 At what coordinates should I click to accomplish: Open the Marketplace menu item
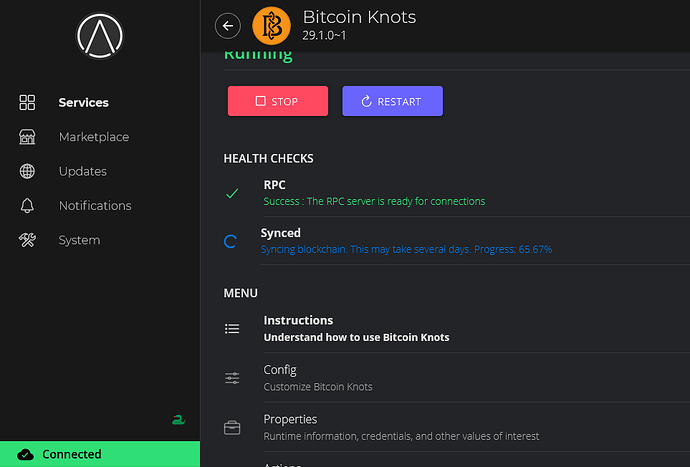(93, 137)
